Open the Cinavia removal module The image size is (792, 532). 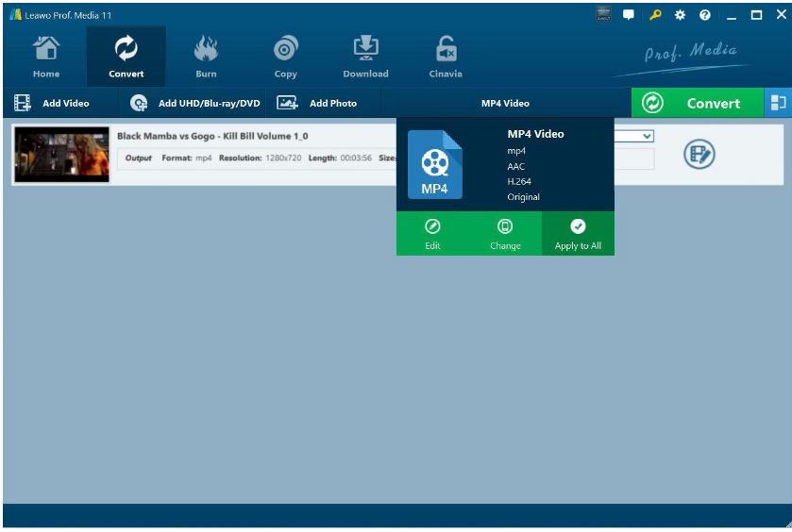point(446,57)
